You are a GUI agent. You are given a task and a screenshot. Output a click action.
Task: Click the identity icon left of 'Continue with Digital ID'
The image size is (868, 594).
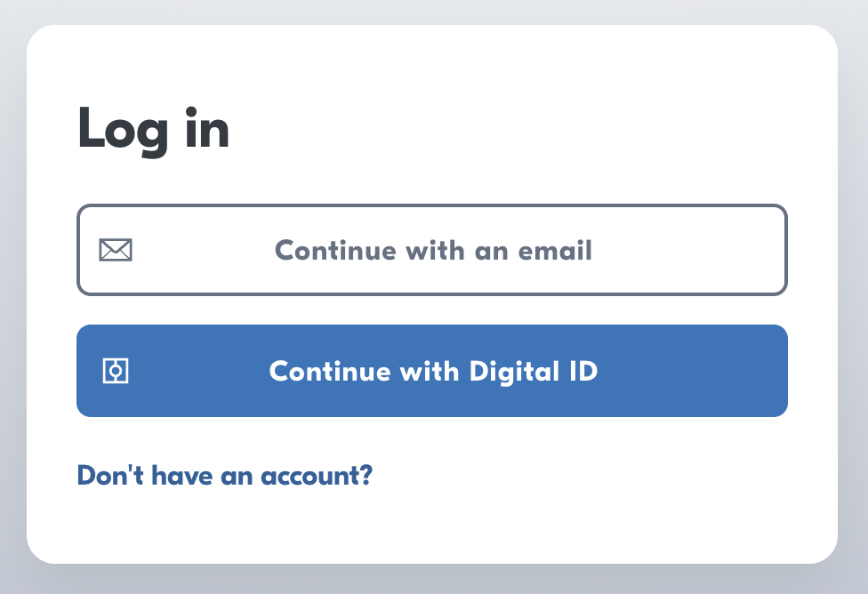click(115, 371)
